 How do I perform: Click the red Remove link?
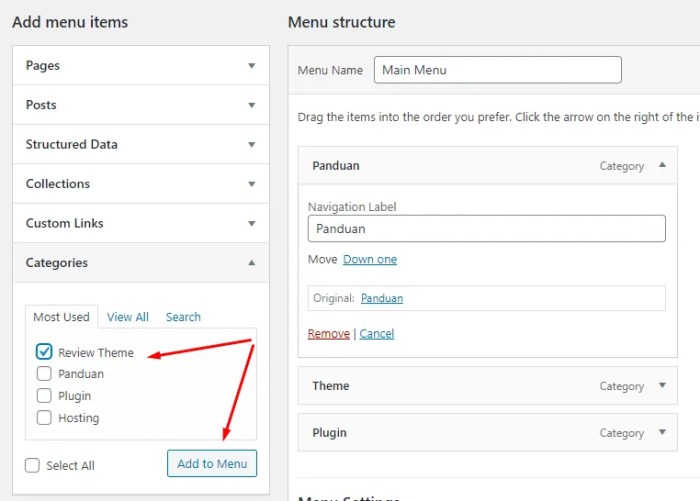(329, 334)
